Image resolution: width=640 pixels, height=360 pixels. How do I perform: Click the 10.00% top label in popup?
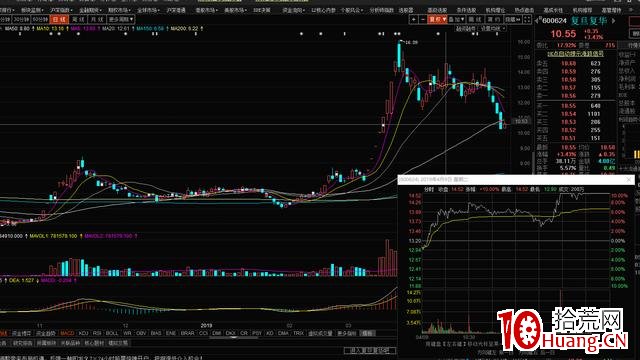[x=619, y=196]
